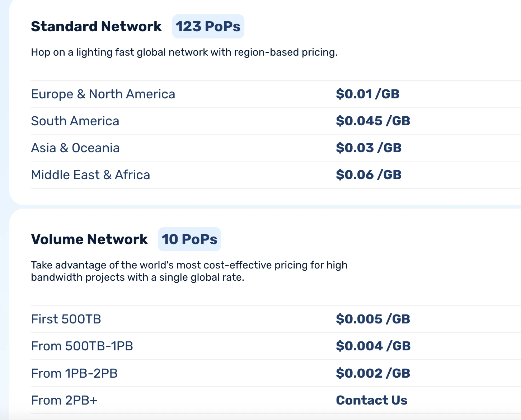The height and width of the screenshot is (420, 521).
Task: Click the 10 PoPs badge
Action: point(189,239)
